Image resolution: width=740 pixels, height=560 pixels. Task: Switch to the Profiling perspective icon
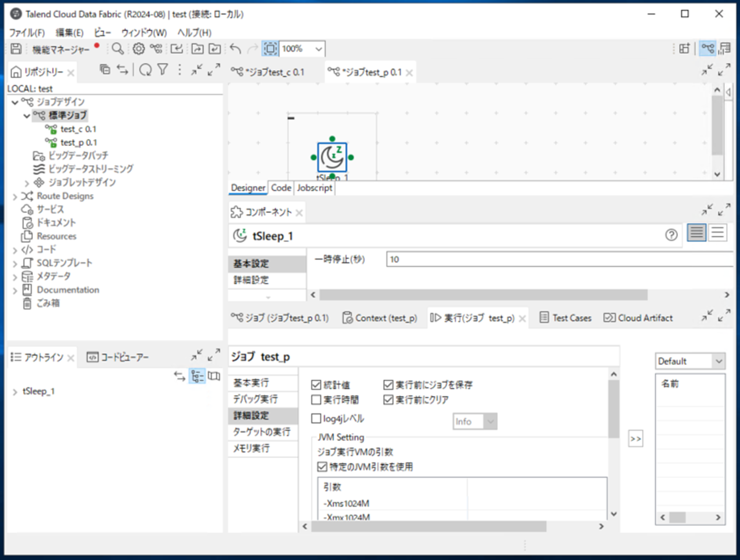[724, 49]
